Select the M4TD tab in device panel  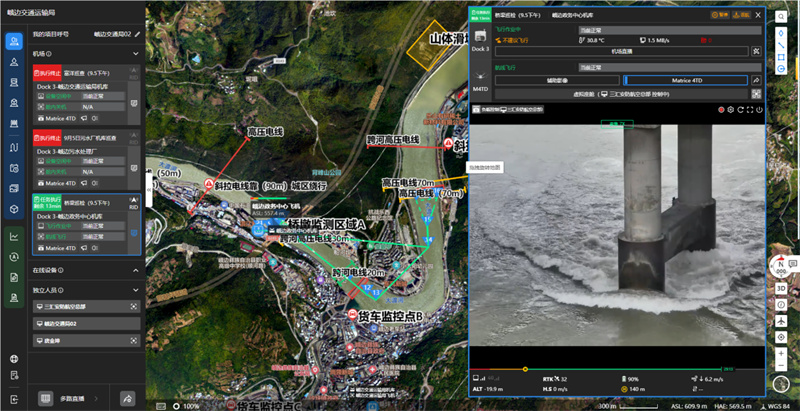(x=481, y=80)
